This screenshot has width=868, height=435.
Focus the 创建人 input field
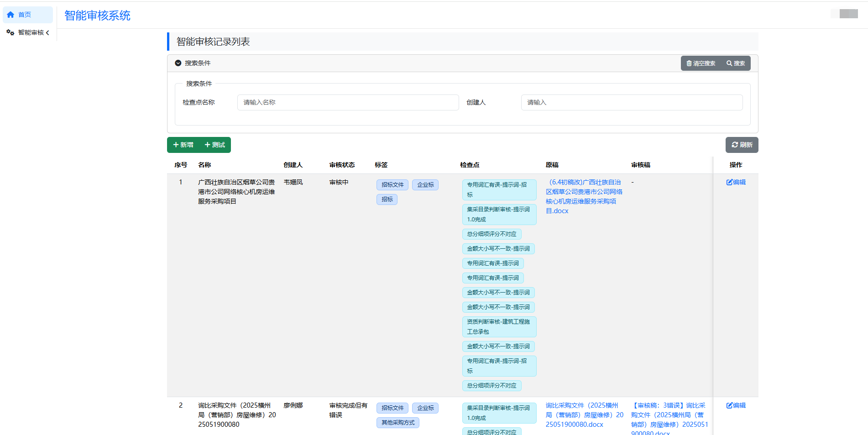[x=632, y=102]
